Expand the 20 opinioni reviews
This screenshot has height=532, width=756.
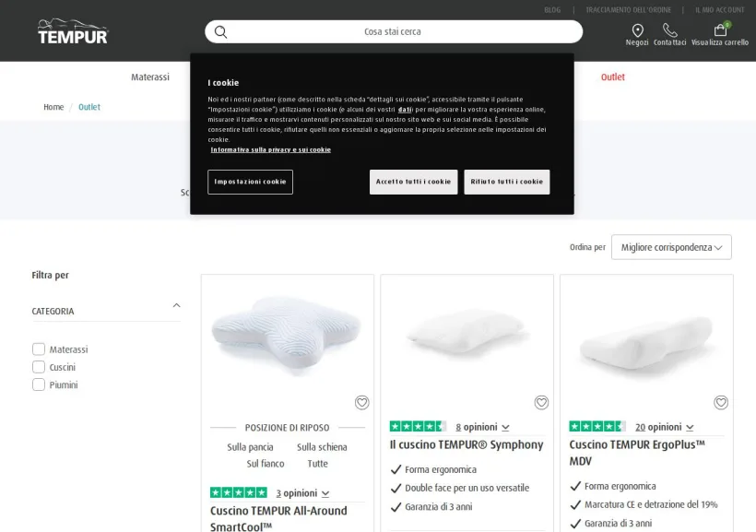point(665,427)
